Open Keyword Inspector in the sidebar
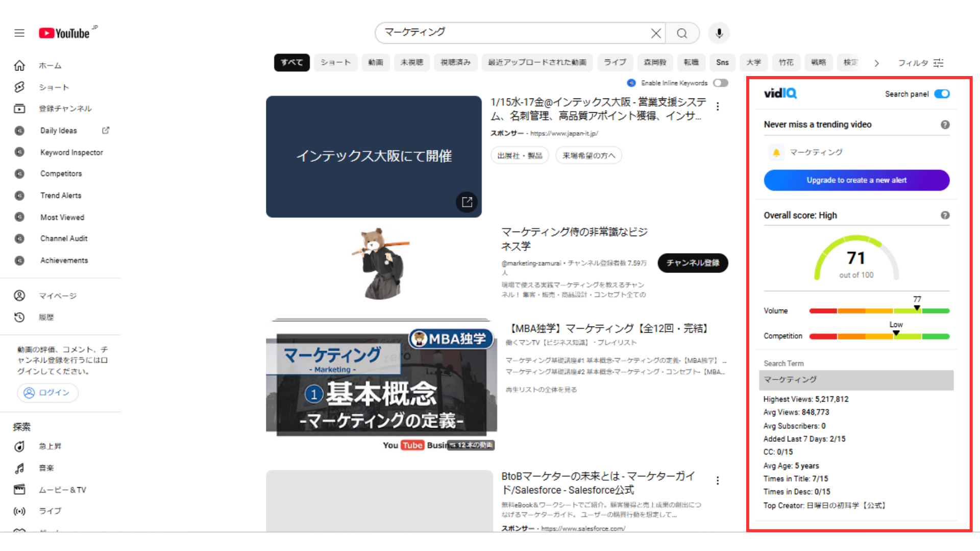The width and height of the screenshot is (980, 551). coord(71,153)
